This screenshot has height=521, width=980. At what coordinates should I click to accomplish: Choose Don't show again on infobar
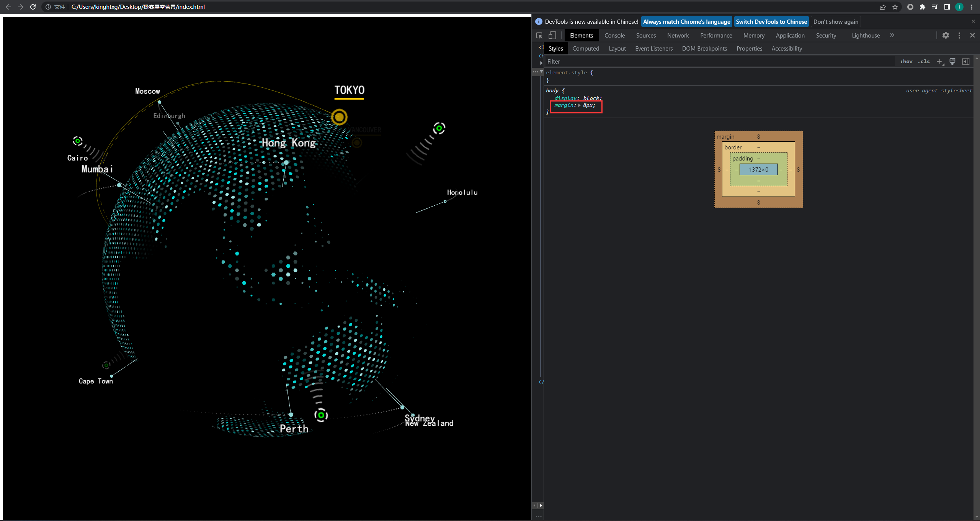pyautogui.click(x=836, y=22)
